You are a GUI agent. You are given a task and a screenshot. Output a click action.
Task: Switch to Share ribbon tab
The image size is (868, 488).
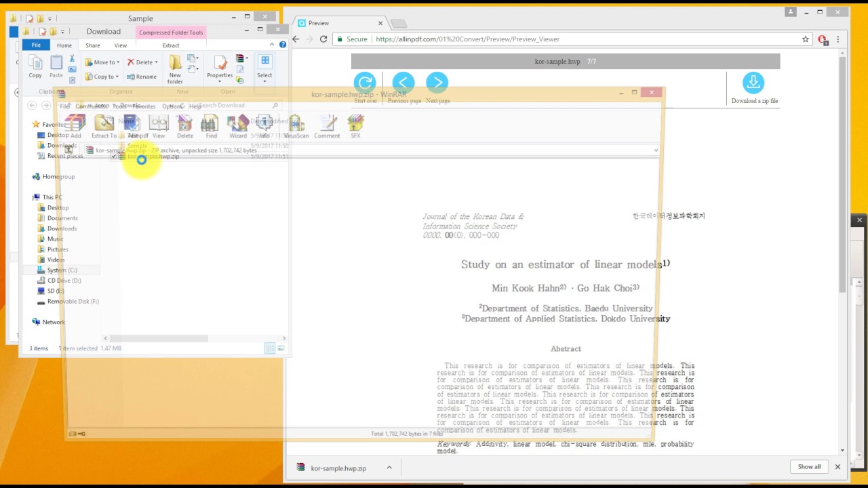pyautogui.click(x=93, y=45)
